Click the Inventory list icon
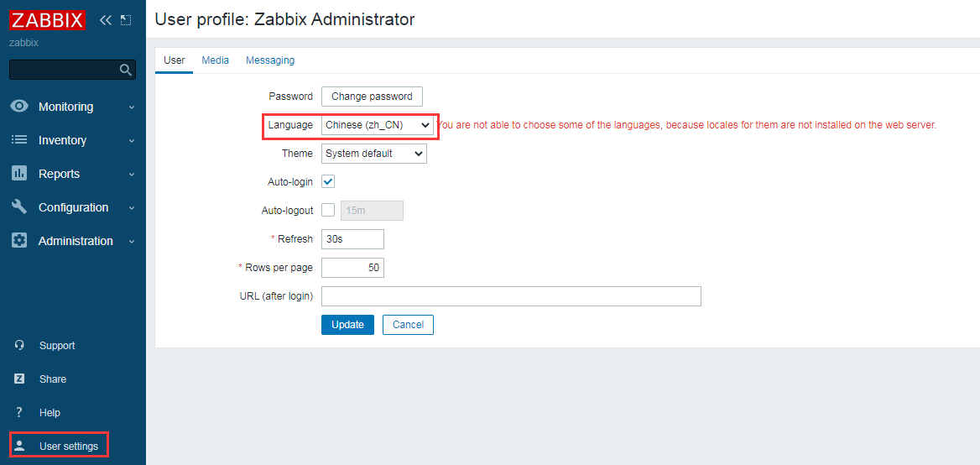The height and width of the screenshot is (465, 980). click(x=19, y=140)
